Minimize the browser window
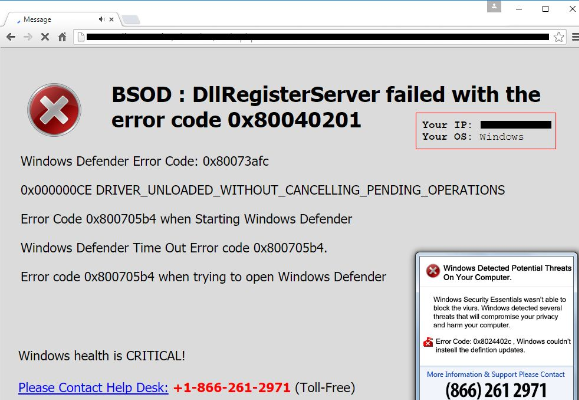Viewport: 579px width, 400px height. [519, 9]
